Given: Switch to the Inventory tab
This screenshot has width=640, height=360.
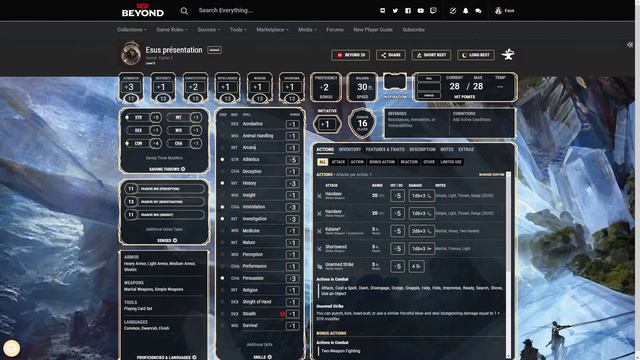Looking at the screenshot, I should point(350,149).
